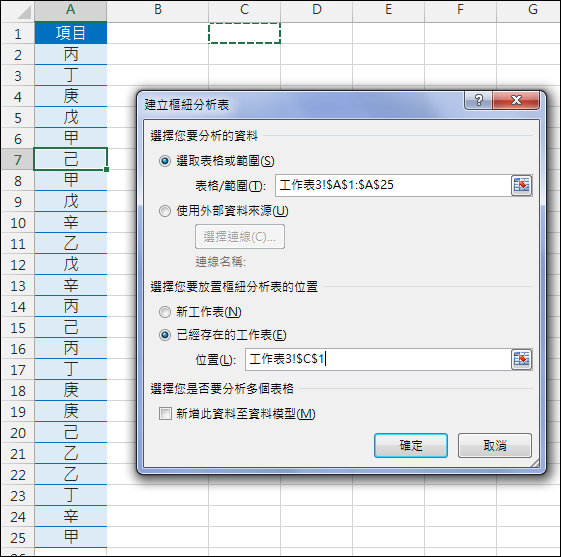Click cell A6 containing 甲
Screen dimensions: 561x557
tap(70, 138)
